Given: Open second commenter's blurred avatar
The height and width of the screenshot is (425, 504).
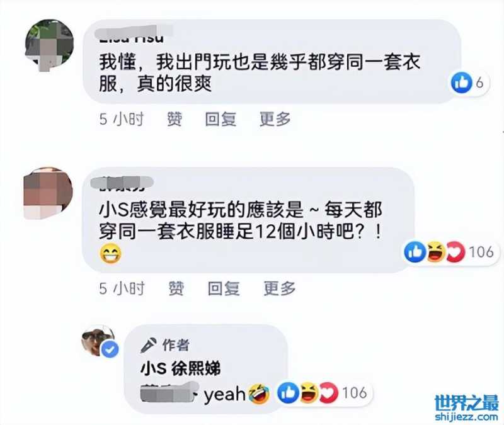Looking at the screenshot, I should (49, 193).
